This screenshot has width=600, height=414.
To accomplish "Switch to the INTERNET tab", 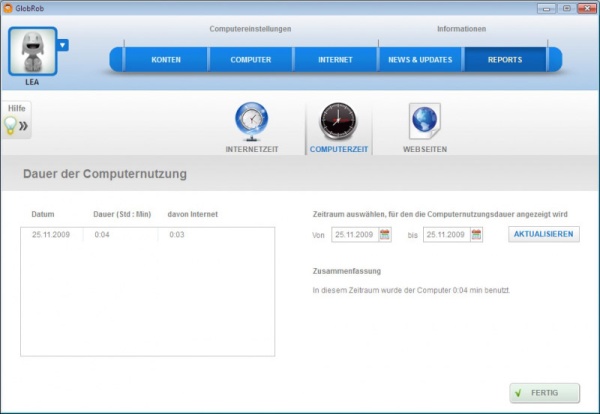I will point(335,60).
